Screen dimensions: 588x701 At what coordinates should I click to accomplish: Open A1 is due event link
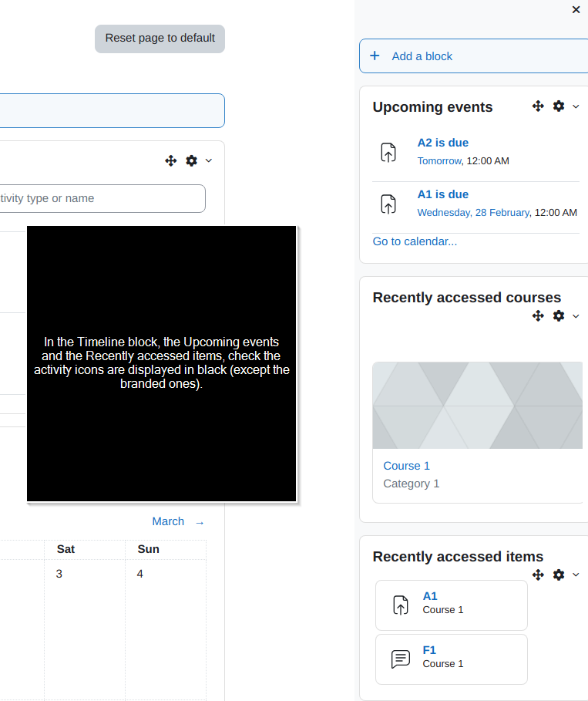pos(443,194)
